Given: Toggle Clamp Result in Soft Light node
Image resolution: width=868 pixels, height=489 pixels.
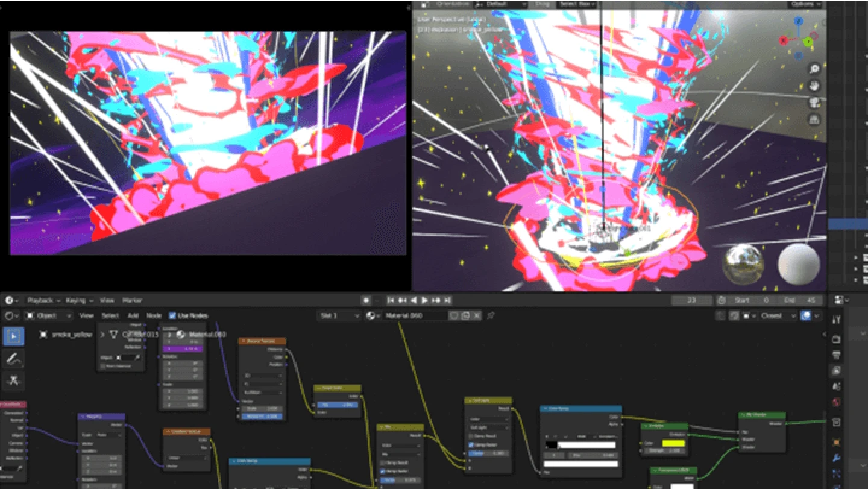Looking at the screenshot, I should (471, 436).
